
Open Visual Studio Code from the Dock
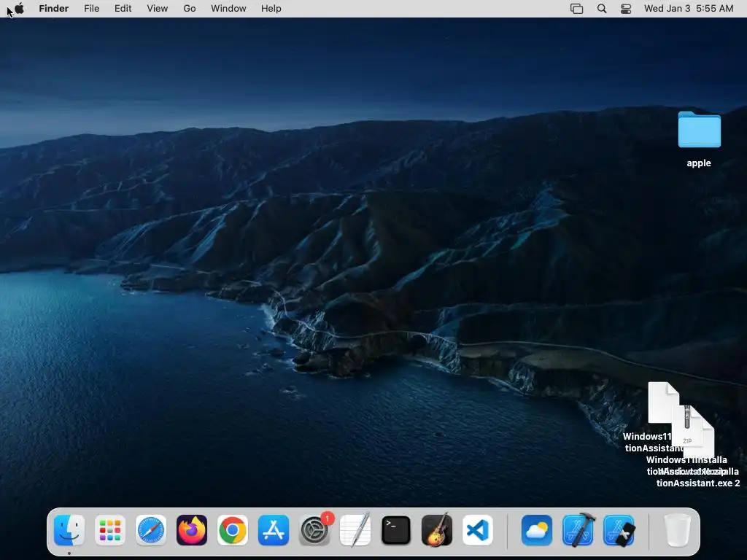[478, 530]
